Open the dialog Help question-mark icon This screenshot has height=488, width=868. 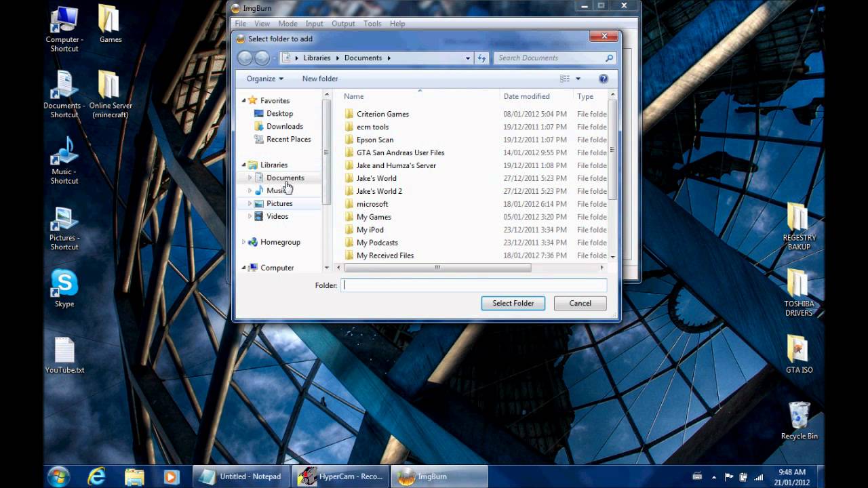click(604, 79)
